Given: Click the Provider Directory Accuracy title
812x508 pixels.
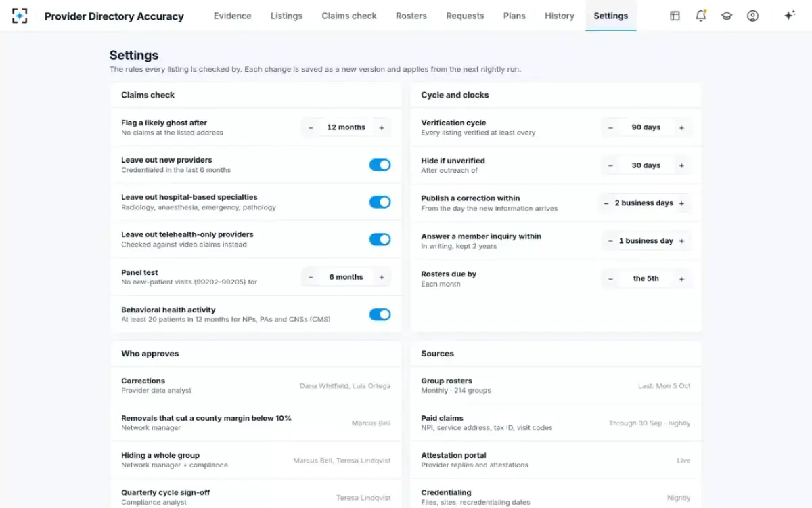Looking at the screenshot, I should point(114,16).
